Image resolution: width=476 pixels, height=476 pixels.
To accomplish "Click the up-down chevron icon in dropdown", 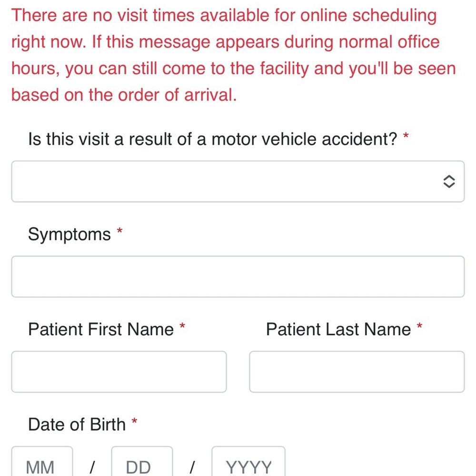I will pos(449,181).
